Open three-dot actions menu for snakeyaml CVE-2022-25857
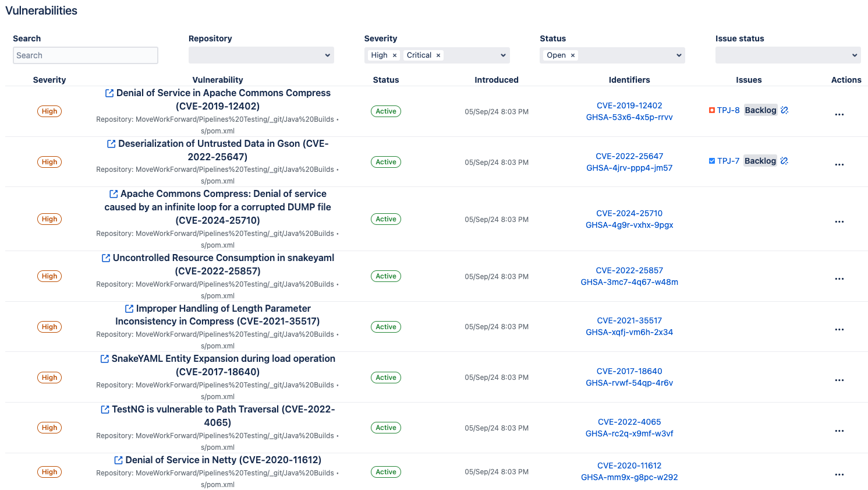 point(839,279)
